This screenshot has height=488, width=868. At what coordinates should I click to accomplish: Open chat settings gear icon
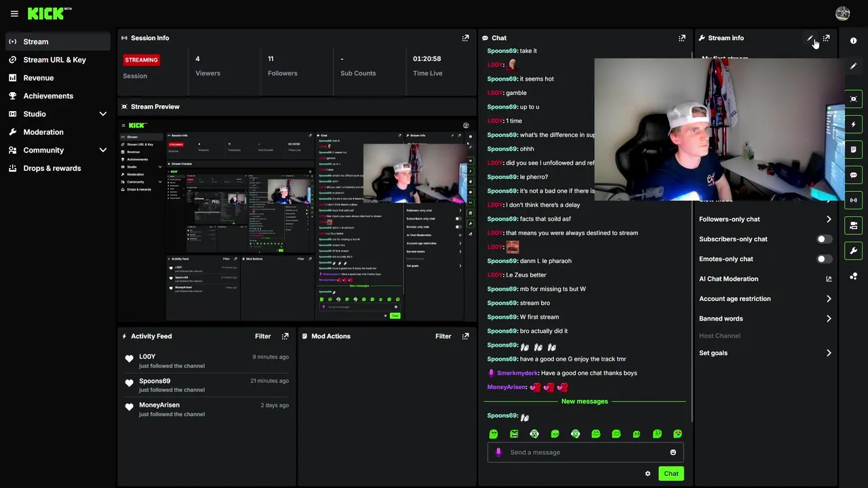pyautogui.click(x=648, y=474)
